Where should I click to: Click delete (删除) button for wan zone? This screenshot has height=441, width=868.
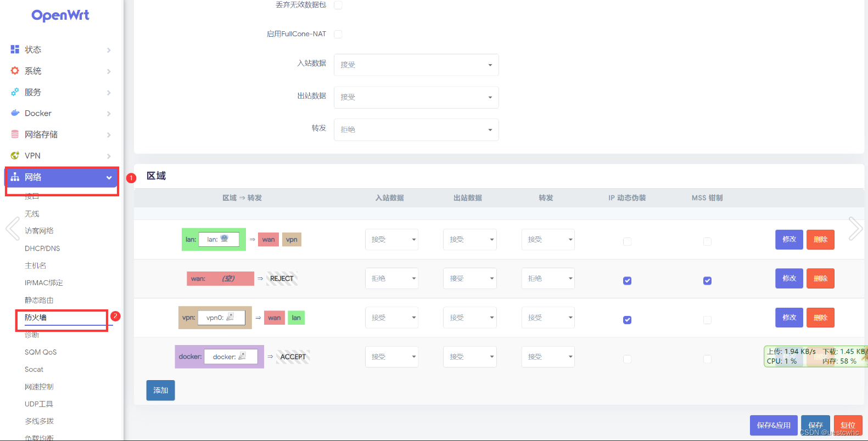pos(820,278)
